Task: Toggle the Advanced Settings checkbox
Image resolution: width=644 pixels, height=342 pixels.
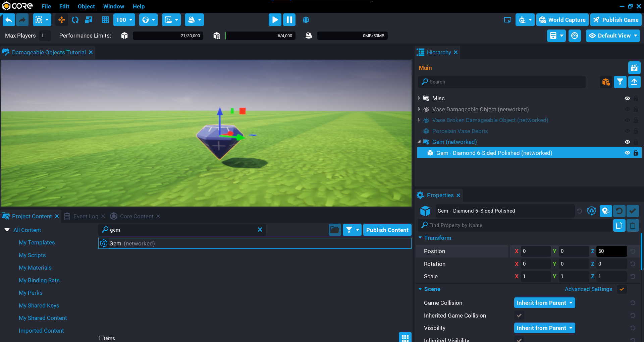Action: [x=622, y=289]
